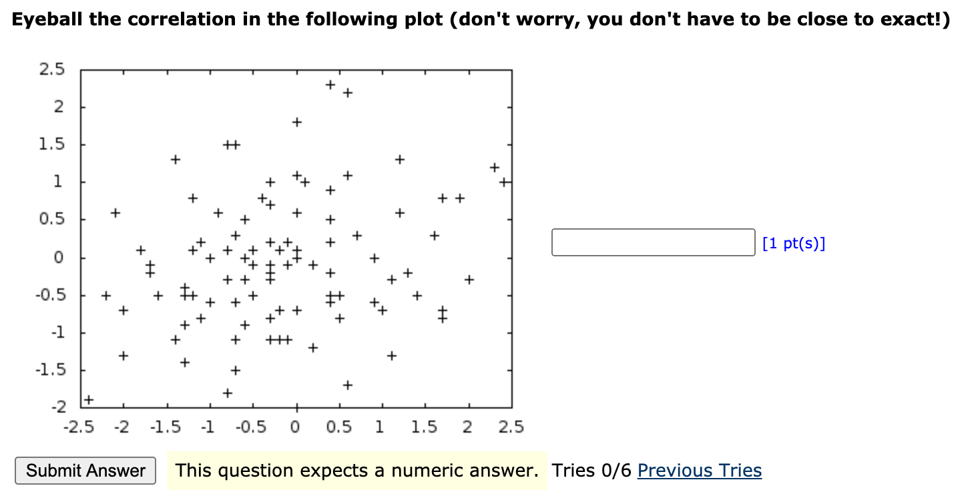Click the Submit Answer button
This screenshot has width=980, height=494.
tap(85, 471)
